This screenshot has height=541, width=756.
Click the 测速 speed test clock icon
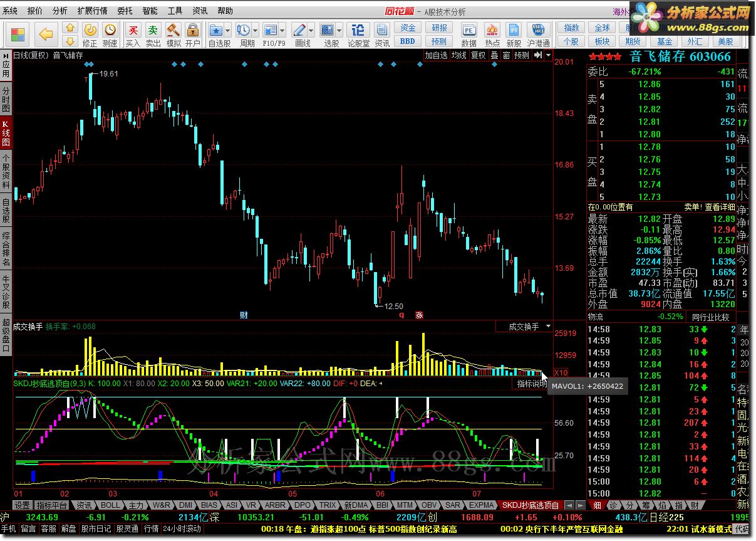pos(110,29)
